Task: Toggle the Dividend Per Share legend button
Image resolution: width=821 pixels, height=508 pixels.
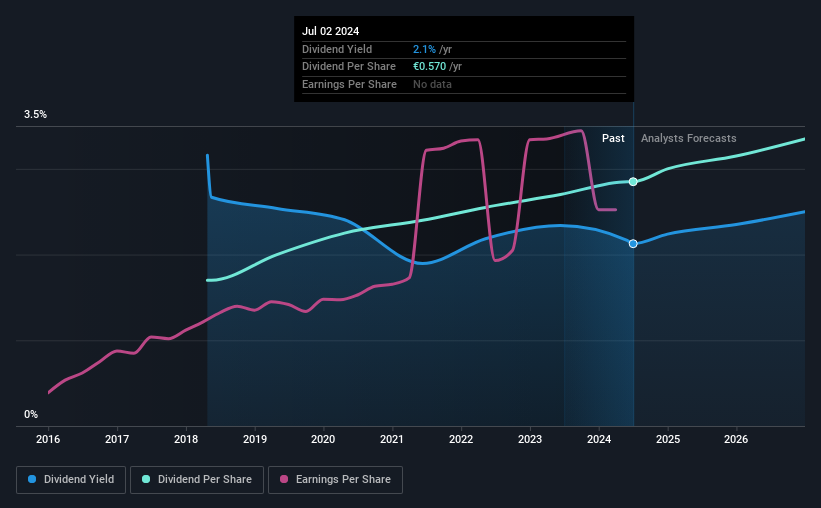Action: 197,480
